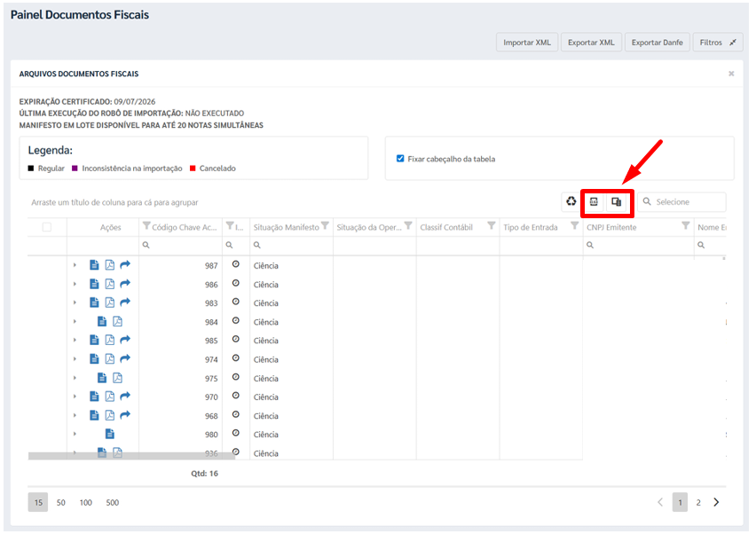The height and width of the screenshot is (534, 756).
Task: Click the XLSX export icon in grid toolbar
Action: [x=594, y=201]
